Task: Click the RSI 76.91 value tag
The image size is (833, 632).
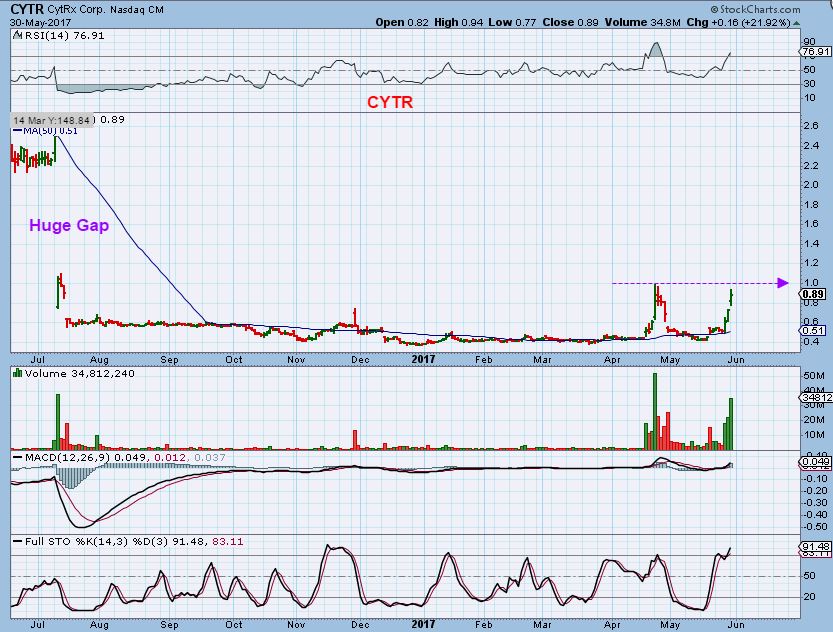Action: (816, 50)
